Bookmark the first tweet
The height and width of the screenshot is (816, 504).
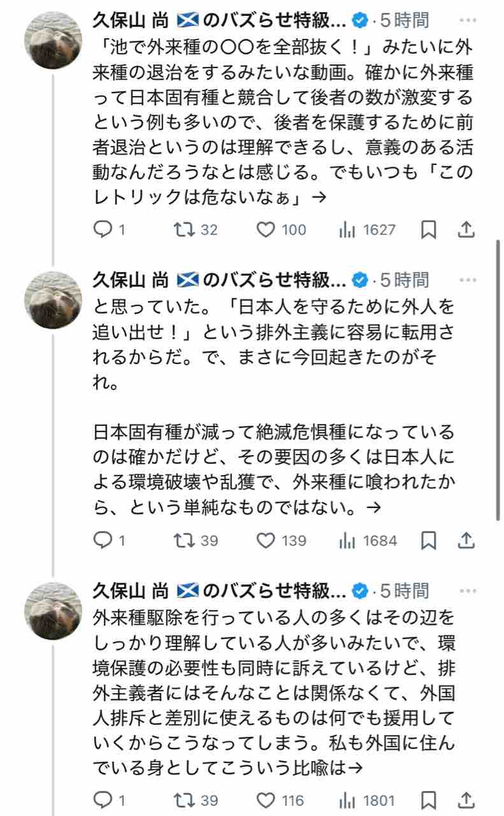429,229
